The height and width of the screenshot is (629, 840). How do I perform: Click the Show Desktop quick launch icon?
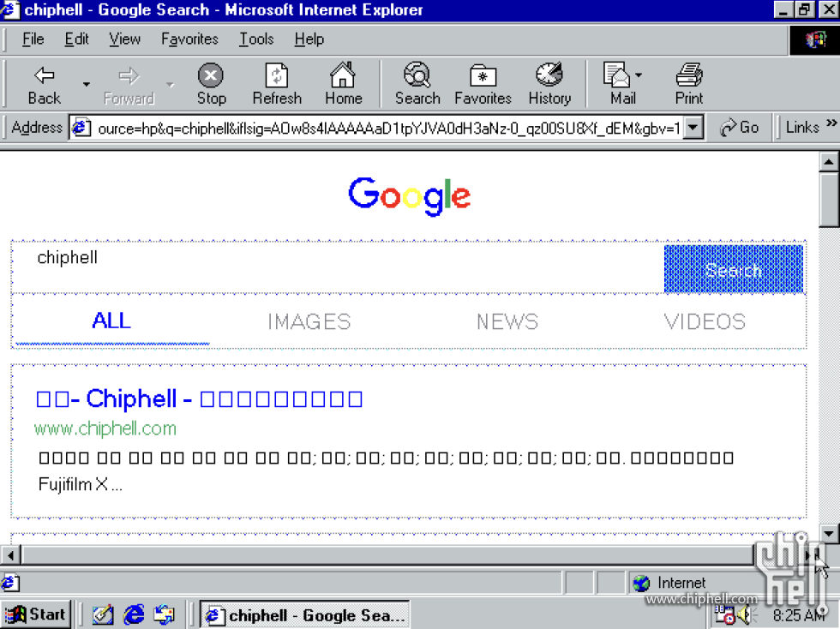pos(102,614)
